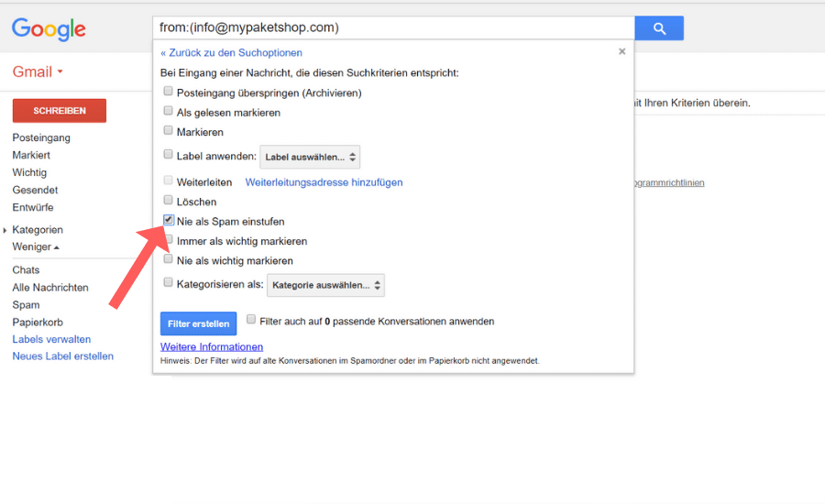Close the filter options panel with X
This screenshot has width=825, height=504.
[622, 52]
